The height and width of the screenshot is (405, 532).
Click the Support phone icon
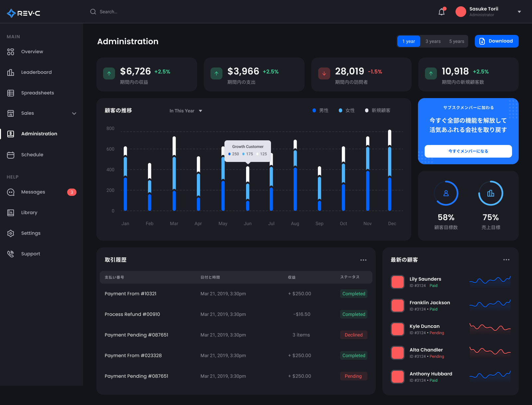(11, 254)
